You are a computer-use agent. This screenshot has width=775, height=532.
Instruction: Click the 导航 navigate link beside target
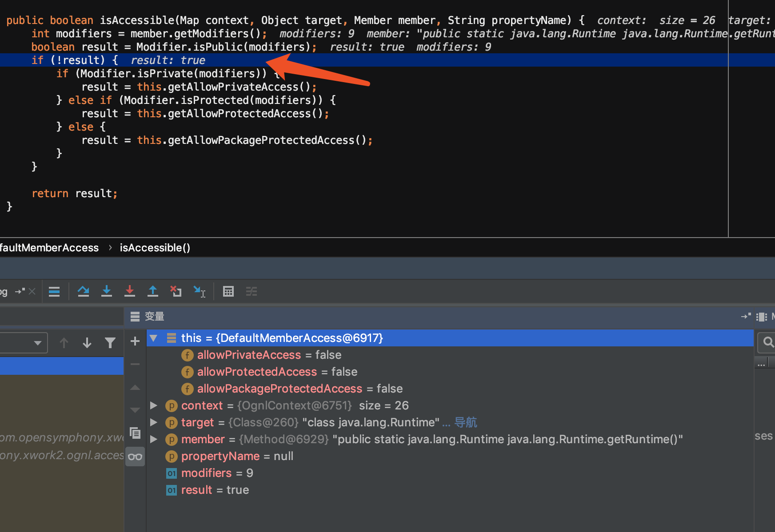pyautogui.click(x=465, y=422)
